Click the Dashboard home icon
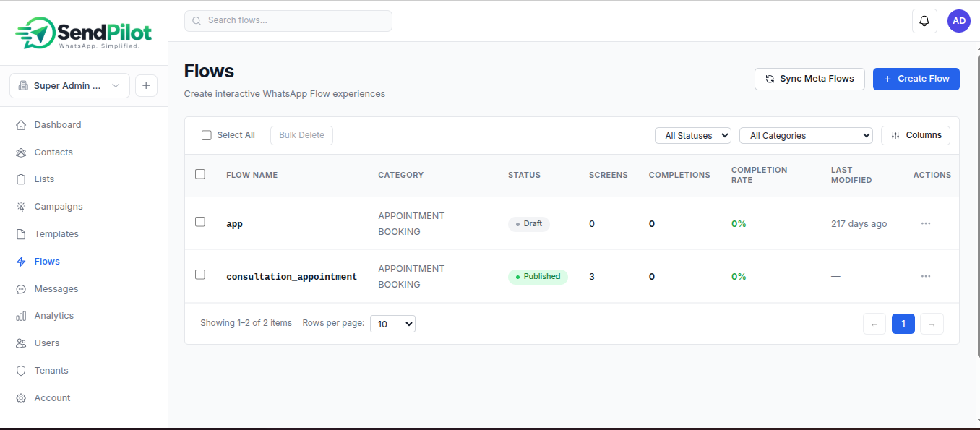This screenshot has width=980, height=430. click(x=21, y=125)
